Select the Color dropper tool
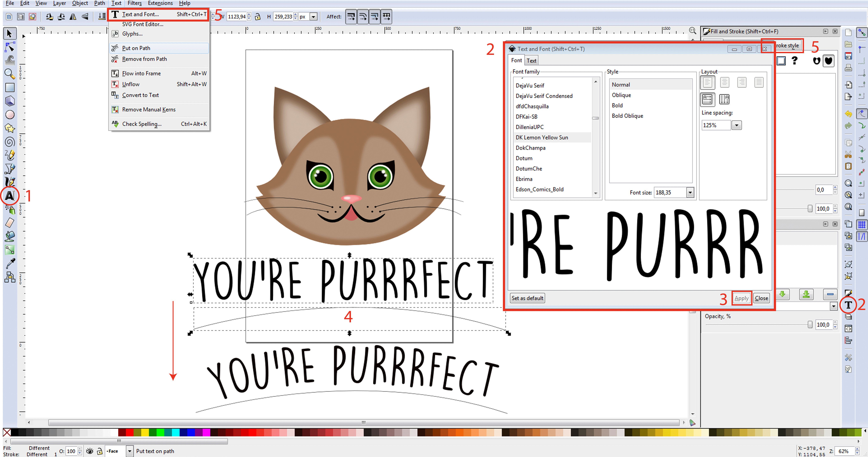The width and height of the screenshot is (868, 457). (10, 264)
